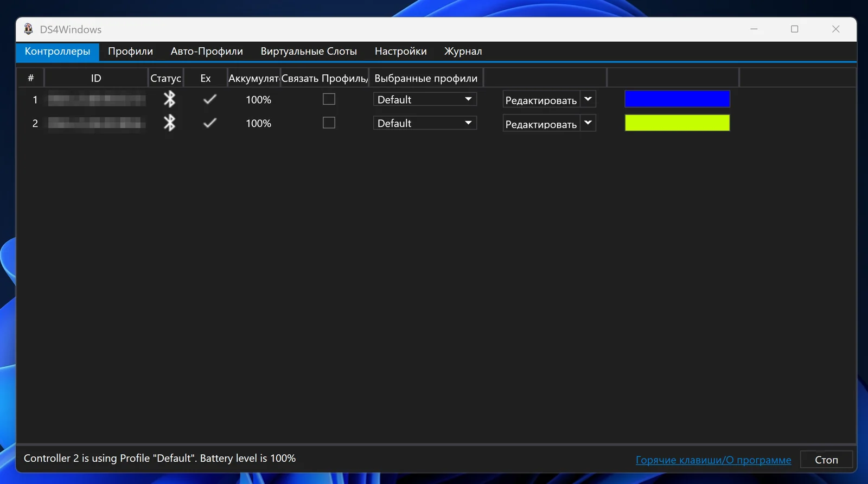This screenshot has width=868, height=484.
Task: Click the Ex checkmark for controller 2
Action: point(209,123)
